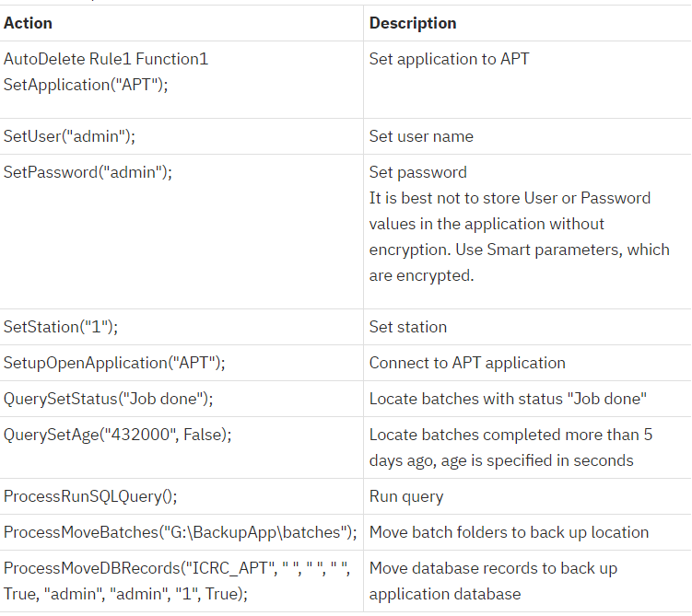
Task: Select the SetupOpenApplication("APT"); action cell
Action: click(114, 363)
